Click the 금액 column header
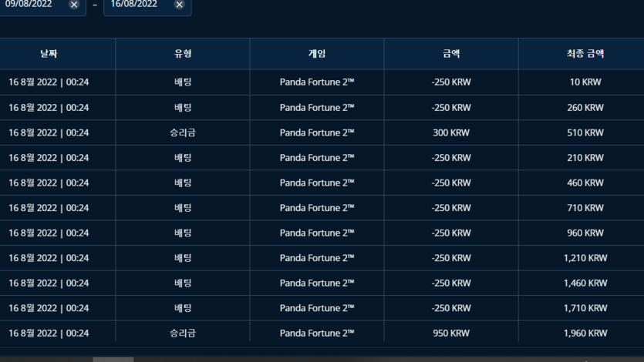644x362 pixels. click(451, 54)
